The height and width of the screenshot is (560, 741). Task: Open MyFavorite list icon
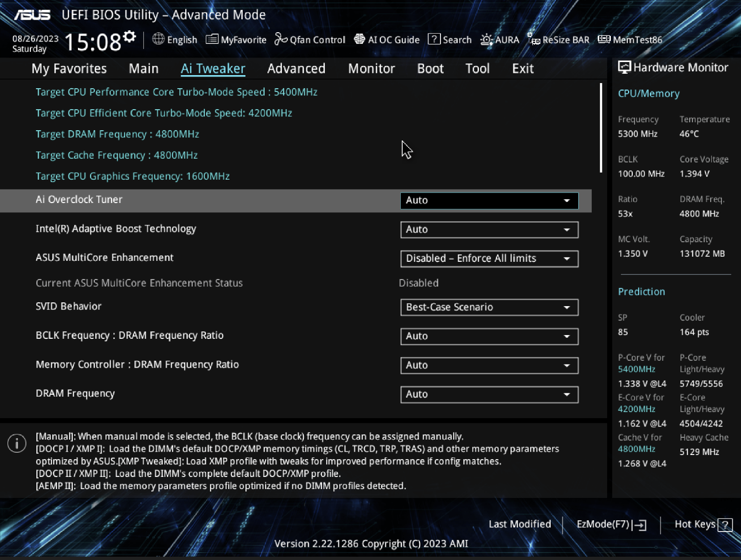212,39
